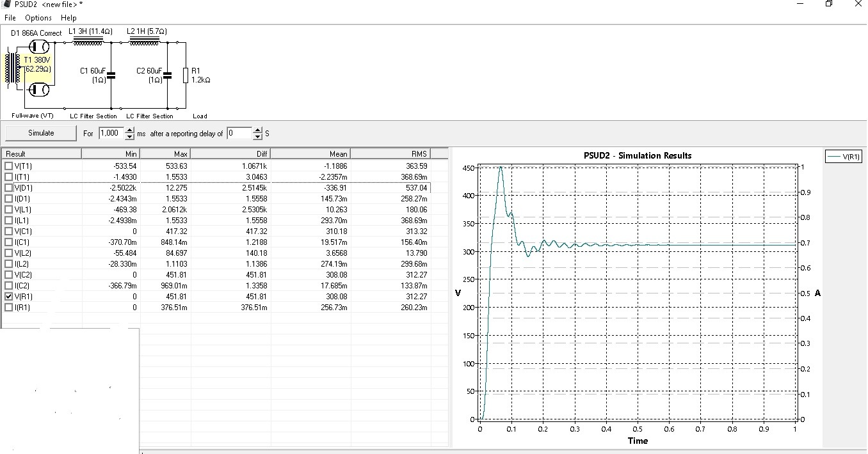Viewport: 868px width, 454px height.
Task: Click the Time axis label under chart
Action: (638, 441)
